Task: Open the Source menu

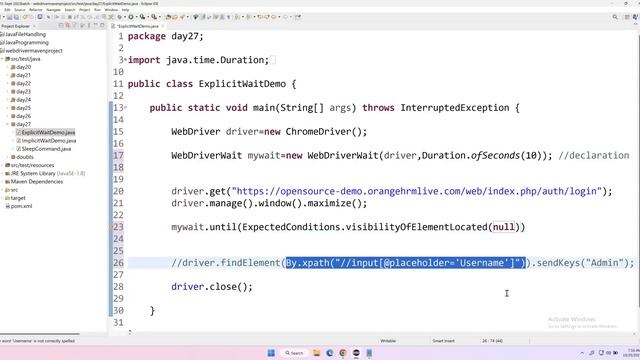Action: [20, 10]
